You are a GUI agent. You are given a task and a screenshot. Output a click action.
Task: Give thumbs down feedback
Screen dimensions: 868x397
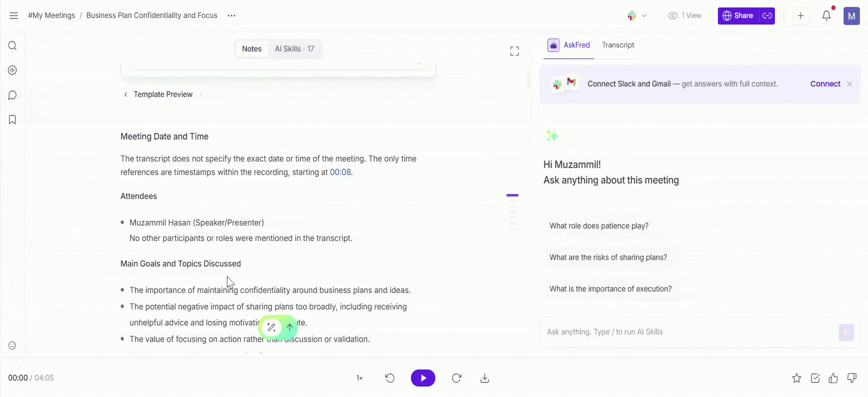(852, 378)
